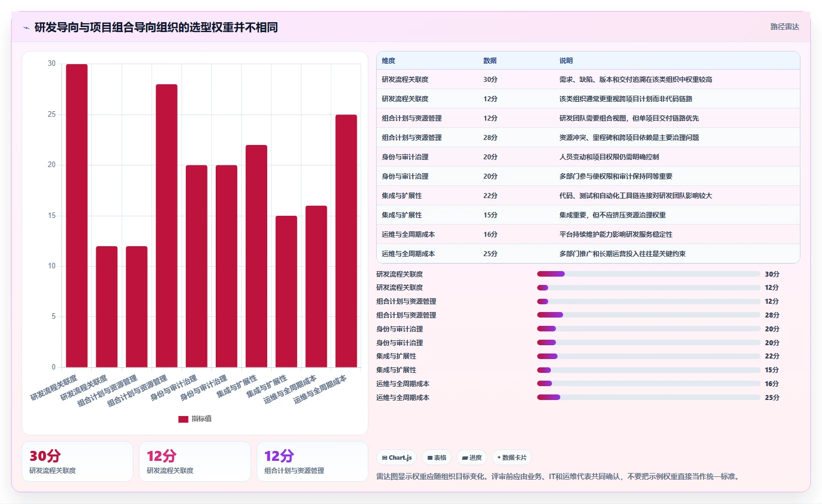Viewport: 822px width, 504px height.
Task: Click description 多部门推广和长期运营投入往往是关键约束
Action: [622, 254]
